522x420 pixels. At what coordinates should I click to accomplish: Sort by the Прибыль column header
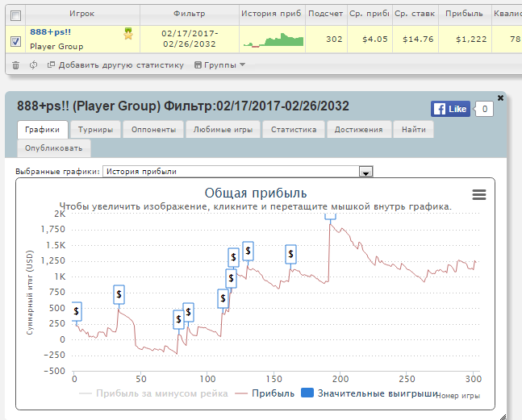(464, 14)
